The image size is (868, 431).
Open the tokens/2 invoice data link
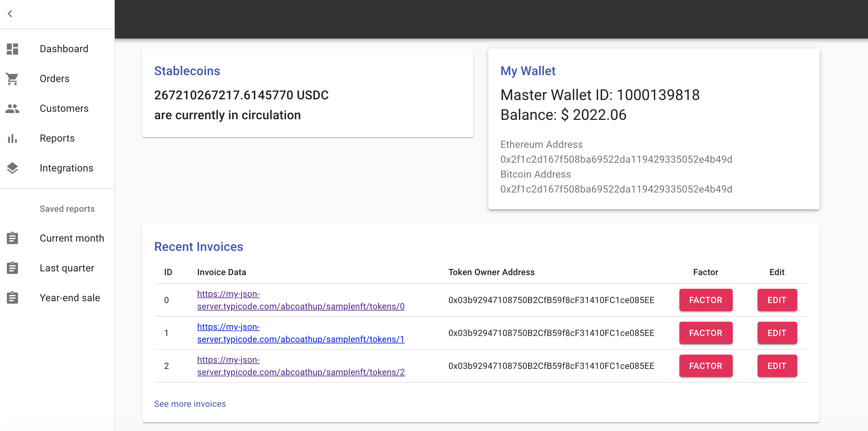300,372
